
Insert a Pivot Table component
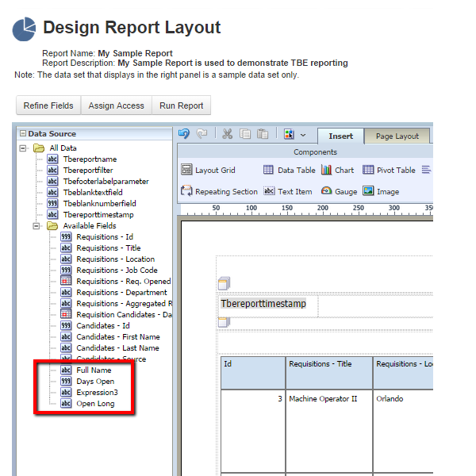coord(389,170)
